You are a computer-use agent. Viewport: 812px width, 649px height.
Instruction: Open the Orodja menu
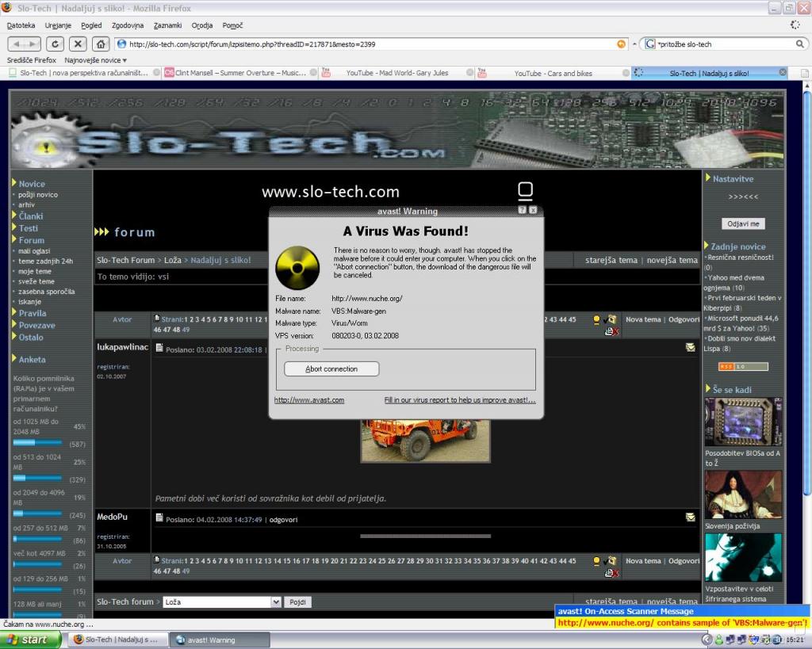[x=202, y=25]
